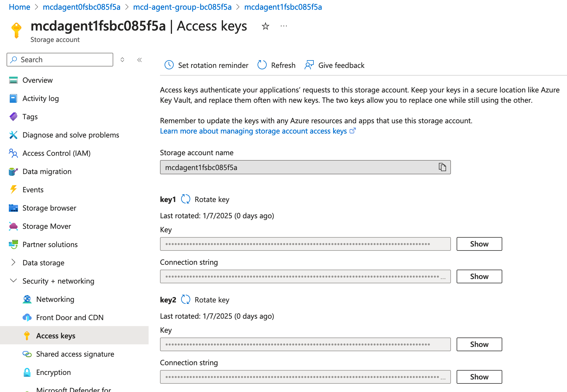
Task: Open Overview in the sidebar
Action: pos(37,80)
